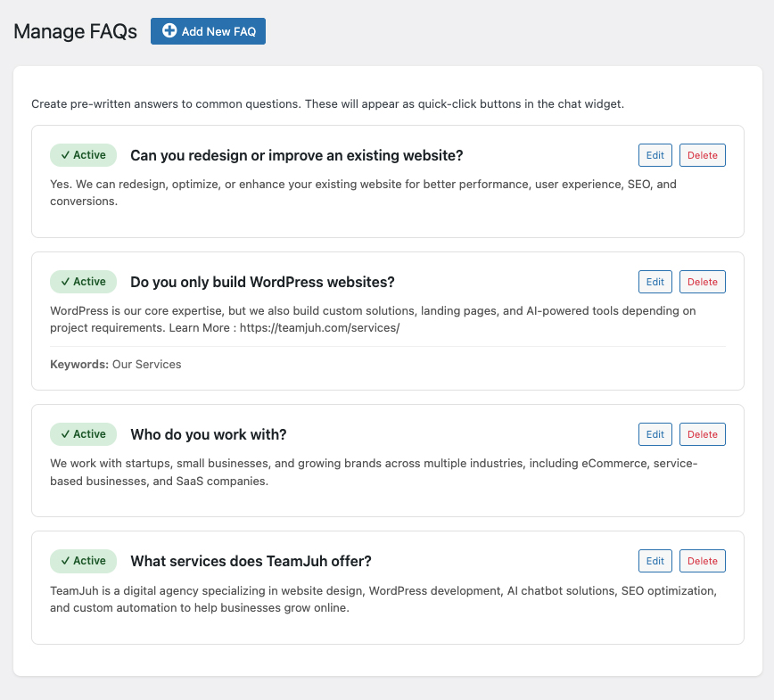Image resolution: width=774 pixels, height=700 pixels.
Task: Click the checkmark icon beside 'Who do you work with?'
Action: 68,433
